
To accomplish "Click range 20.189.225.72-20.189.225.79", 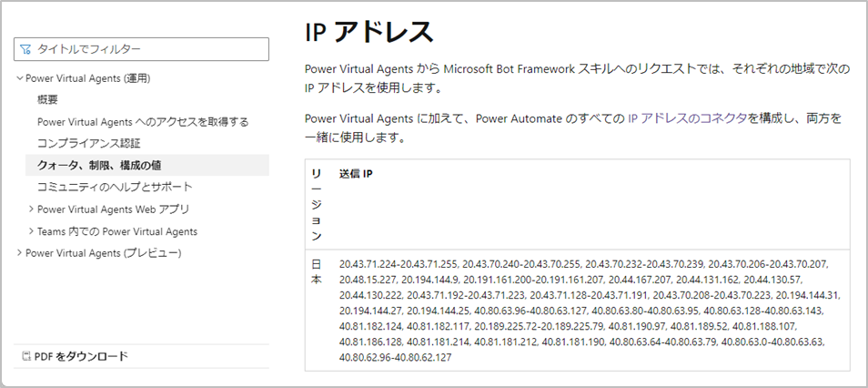I will (538, 327).
